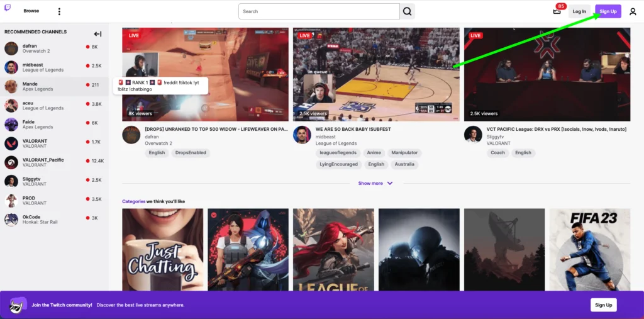Click Overwatch 2 game link under dafran
The width and height of the screenshot is (644, 319).
pos(158,143)
